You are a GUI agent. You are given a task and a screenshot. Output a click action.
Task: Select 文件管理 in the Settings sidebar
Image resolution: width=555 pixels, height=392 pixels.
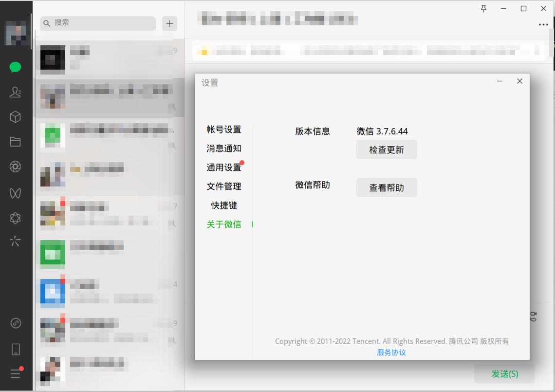click(224, 186)
